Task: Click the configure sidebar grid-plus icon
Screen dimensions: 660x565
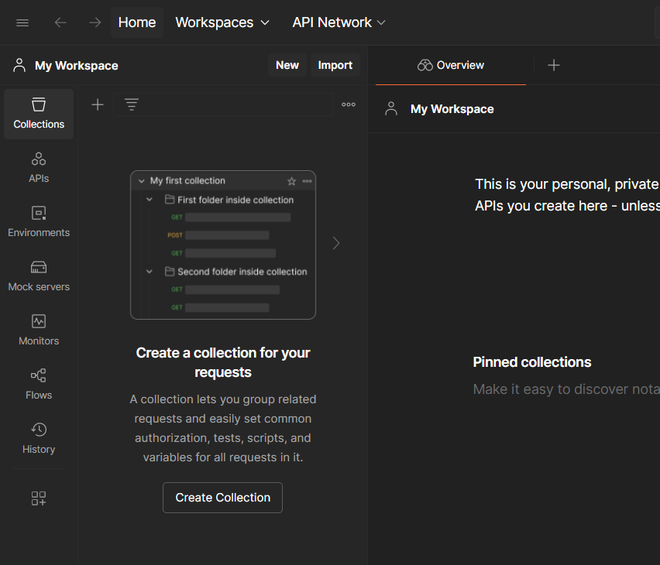Action: [38, 498]
